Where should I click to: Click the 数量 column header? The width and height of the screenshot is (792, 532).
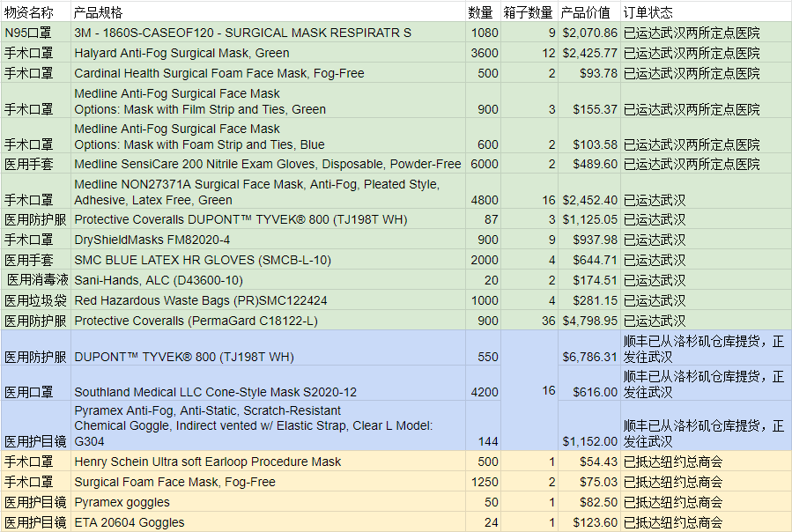(x=484, y=11)
